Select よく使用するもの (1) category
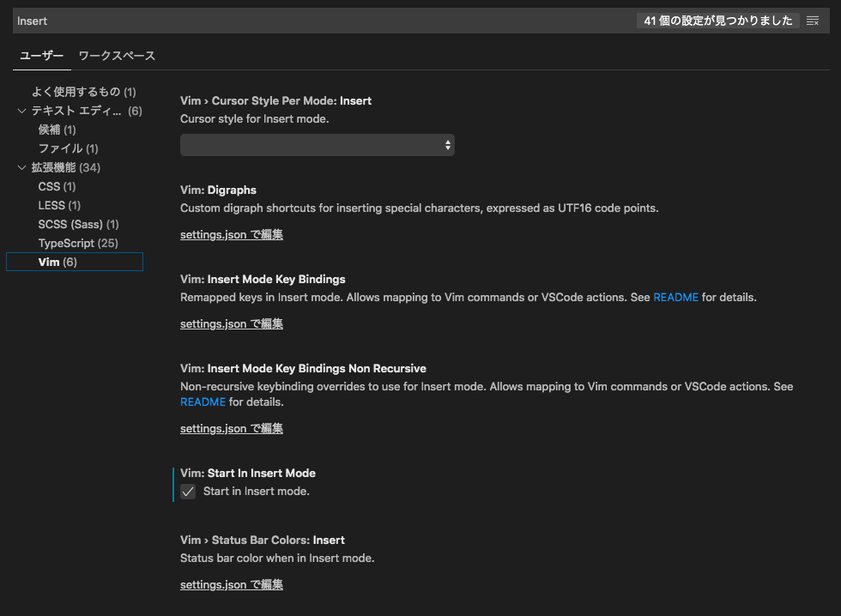 coord(84,92)
